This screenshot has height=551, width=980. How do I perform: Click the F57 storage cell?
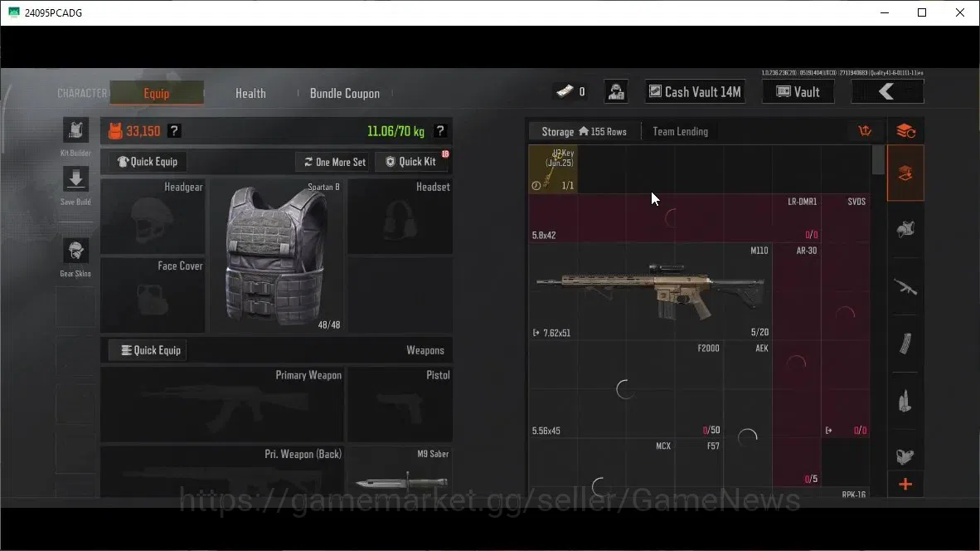[699, 469]
